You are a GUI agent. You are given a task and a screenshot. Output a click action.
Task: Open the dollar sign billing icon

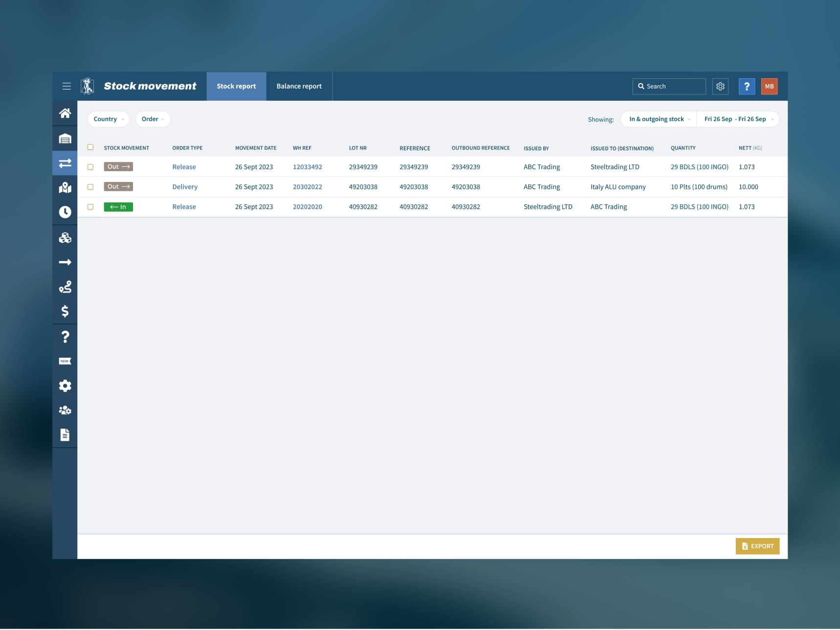pos(65,312)
